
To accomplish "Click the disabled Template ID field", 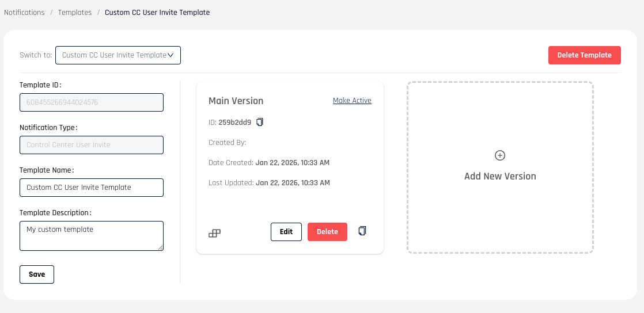I will pyautogui.click(x=92, y=102).
